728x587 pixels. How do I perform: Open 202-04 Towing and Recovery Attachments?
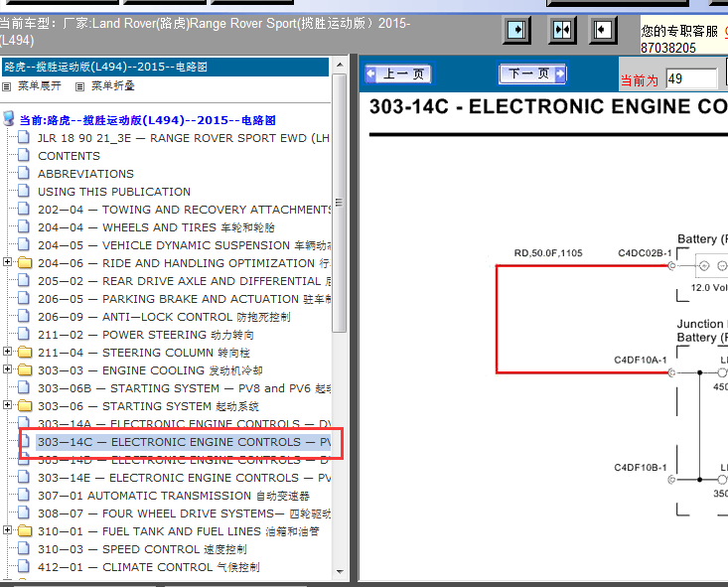(185, 210)
